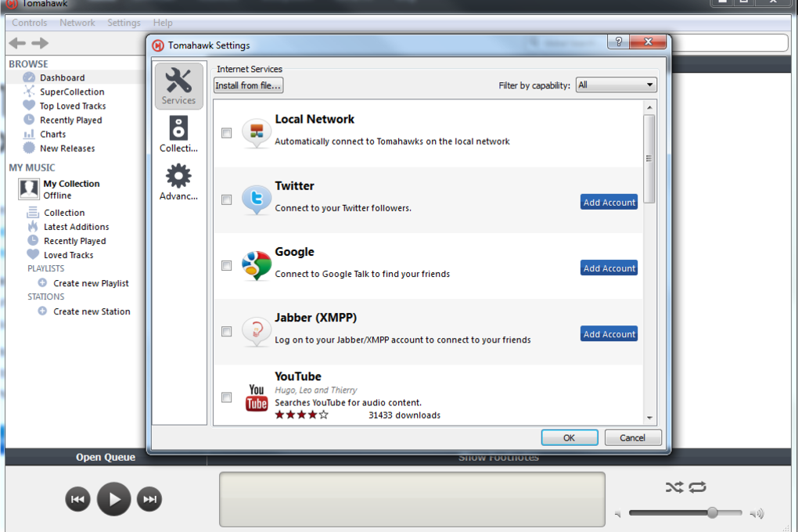Image resolution: width=798 pixels, height=532 pixels.
Task: Go forward with the right arrow
Action: 40,43
